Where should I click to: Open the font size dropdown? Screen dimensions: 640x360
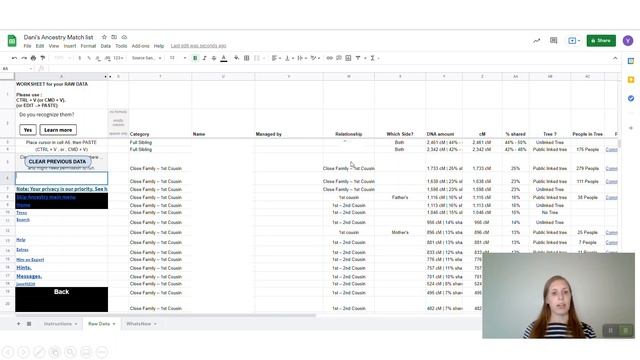pyautogui.click(x=178, y=58)
